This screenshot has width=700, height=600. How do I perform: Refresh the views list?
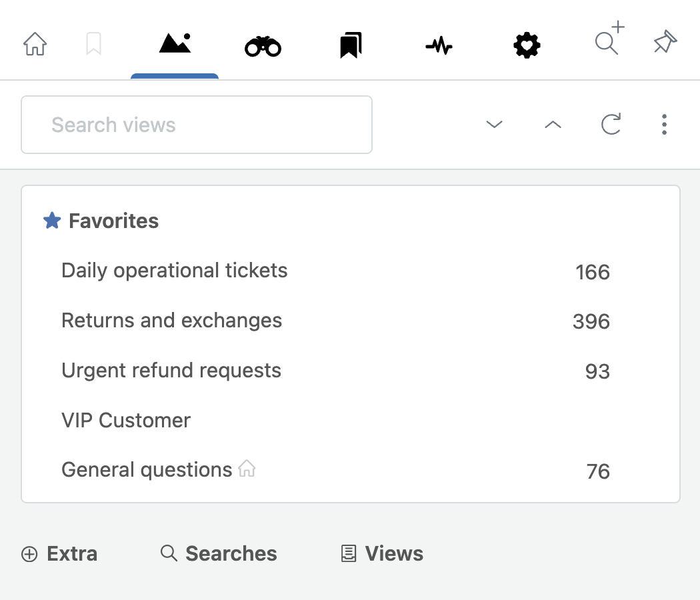[611, 124]
